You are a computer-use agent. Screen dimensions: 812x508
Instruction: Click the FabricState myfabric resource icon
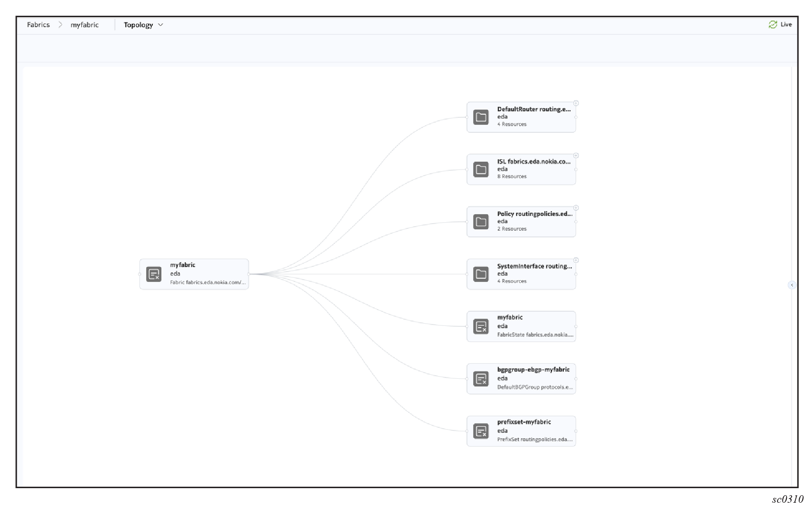click(x=481, y=327)
